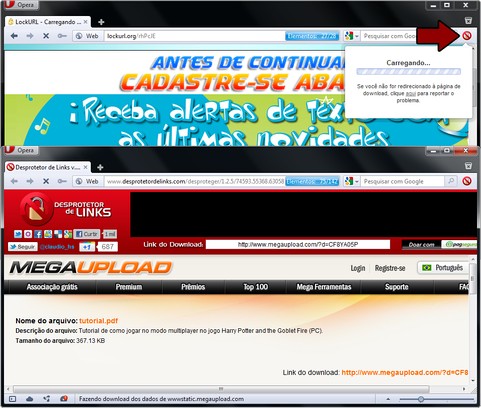Click the Carregando progress bar
The height and width of the screenshot is (408, 481).
[x=408, y=71]
